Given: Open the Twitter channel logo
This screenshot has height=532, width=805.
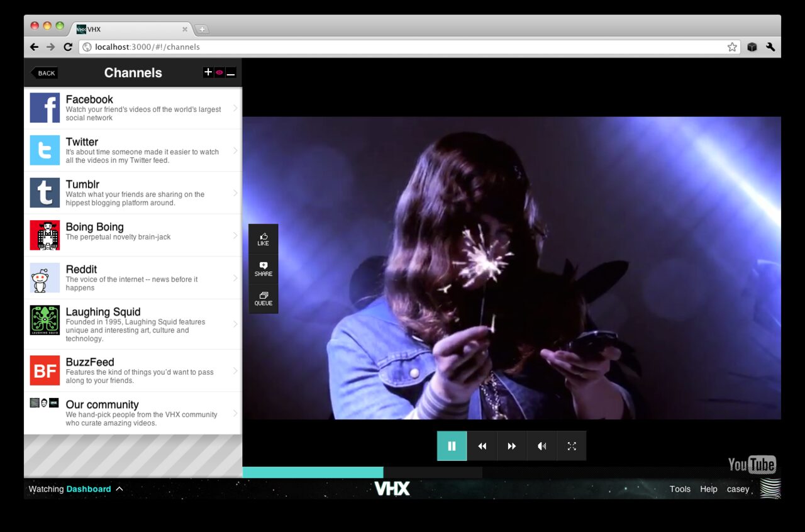Looking at the screenshot, I should coord(45,150).
